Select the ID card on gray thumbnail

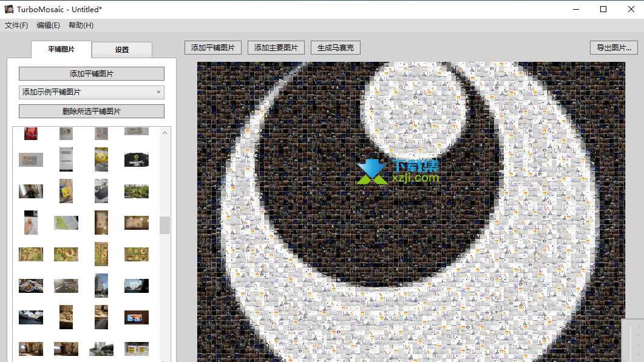[x=31, y=159]
